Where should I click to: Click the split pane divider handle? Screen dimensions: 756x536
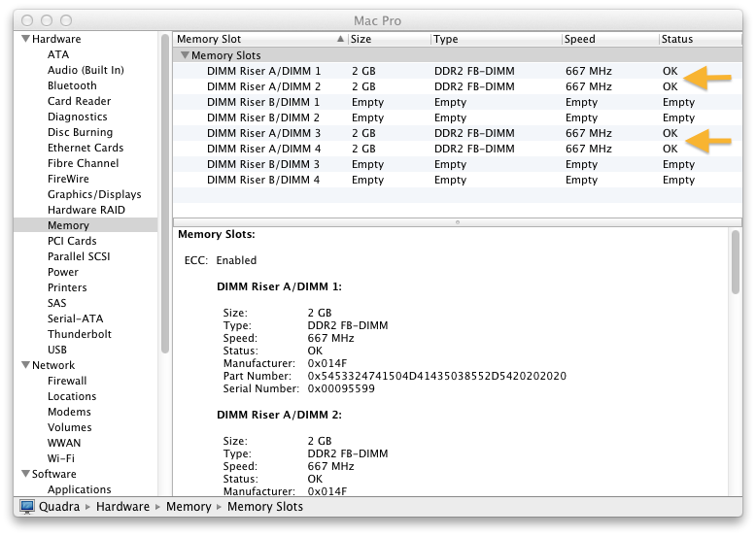coord(457,222)
